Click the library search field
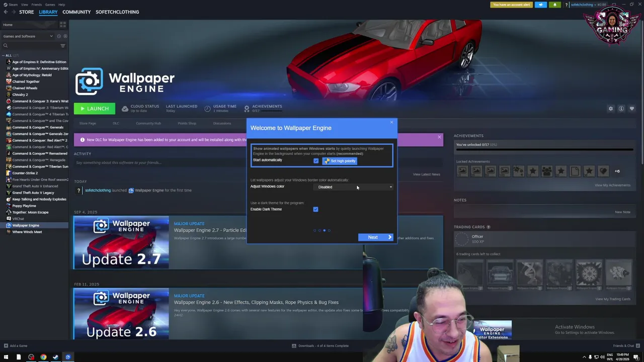 point(30,46)
